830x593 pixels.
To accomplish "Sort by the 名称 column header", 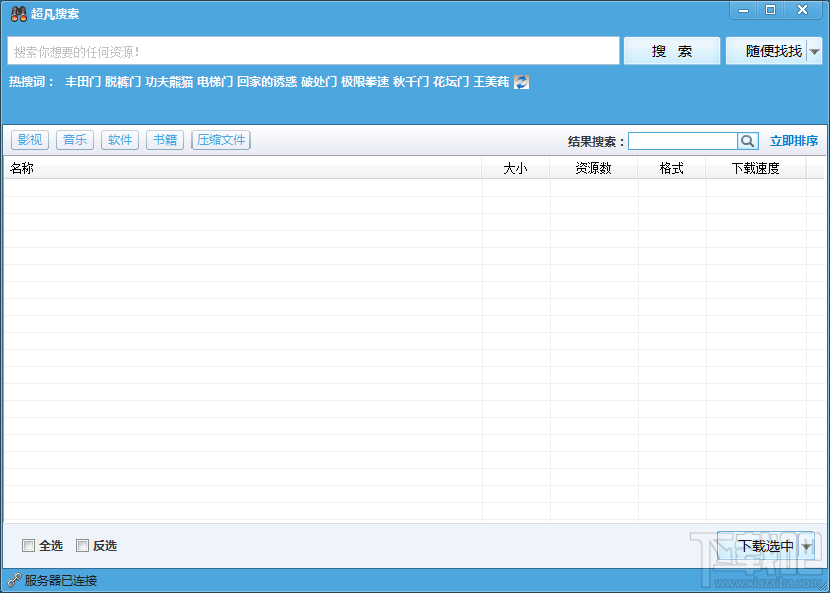I will [x=242, y=168].
